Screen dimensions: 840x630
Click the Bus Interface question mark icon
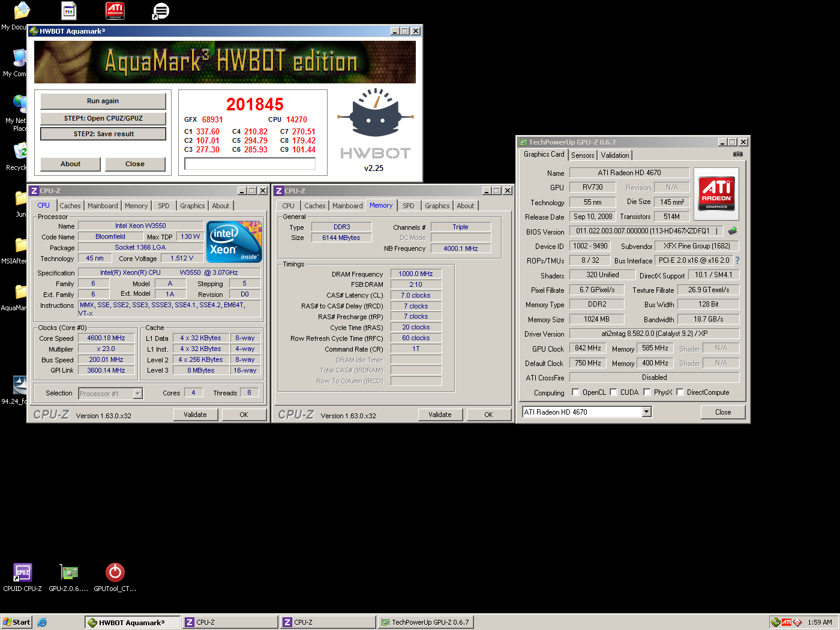coord(737,260)
